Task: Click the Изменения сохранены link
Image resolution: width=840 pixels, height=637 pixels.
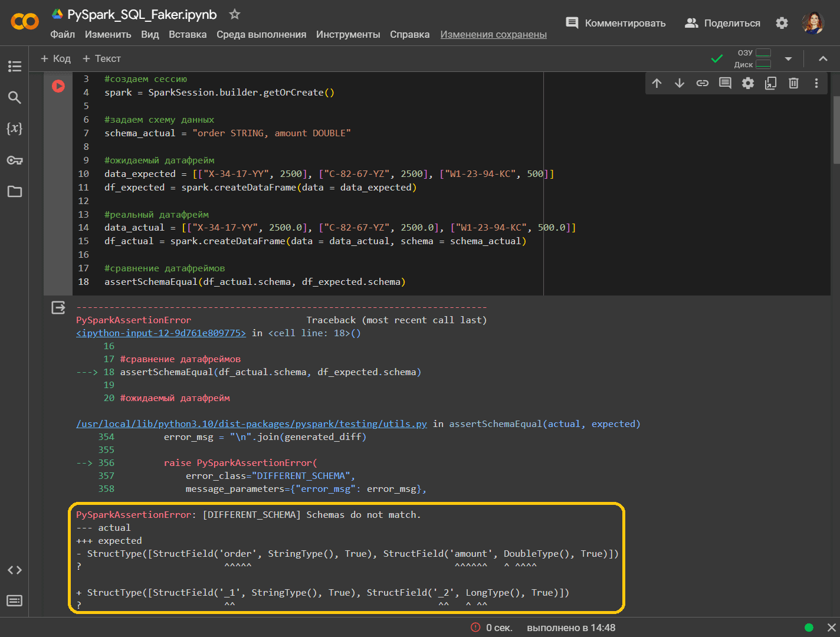Action: 493,34
